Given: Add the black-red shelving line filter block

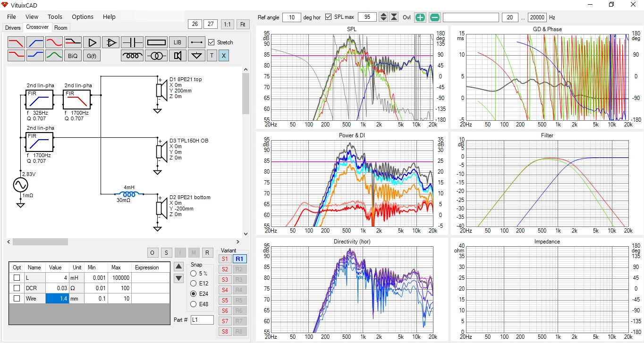Looking at the screenshot, I should (x=73, y=42).
